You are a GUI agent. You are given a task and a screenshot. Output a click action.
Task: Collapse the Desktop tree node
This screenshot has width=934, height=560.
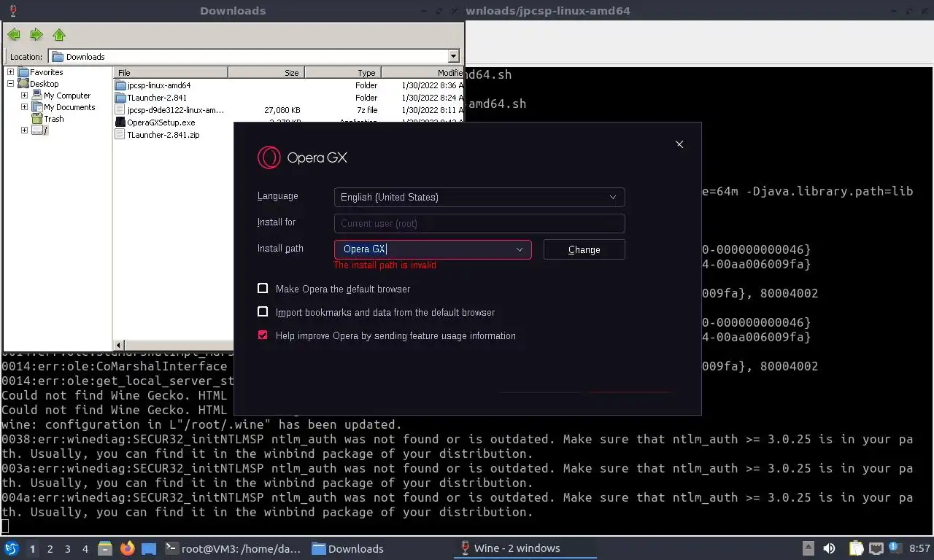(10, 84)
